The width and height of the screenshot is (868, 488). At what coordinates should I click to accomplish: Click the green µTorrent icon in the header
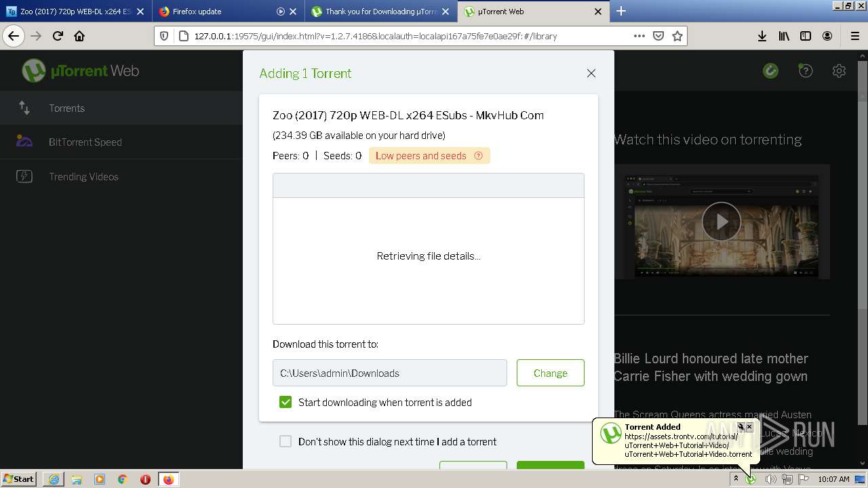click(x=770, y=70)
